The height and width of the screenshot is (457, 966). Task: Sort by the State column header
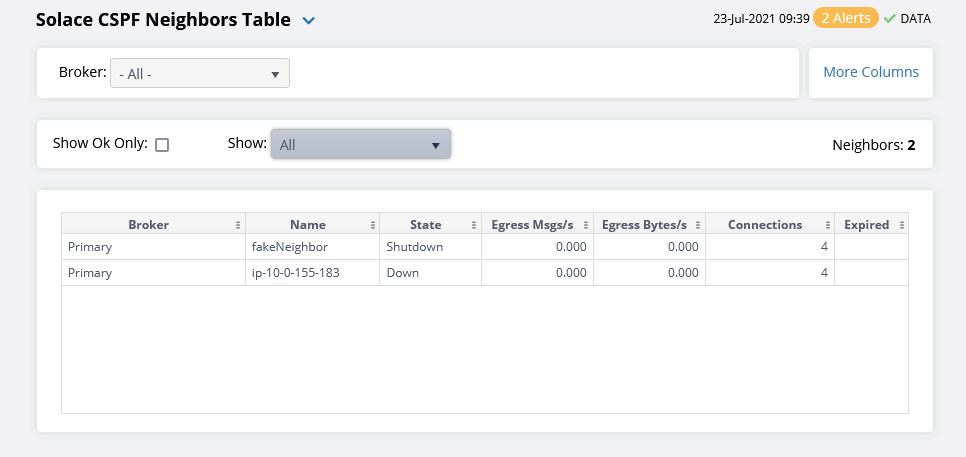pyautogui.click(x=425, y=225)
